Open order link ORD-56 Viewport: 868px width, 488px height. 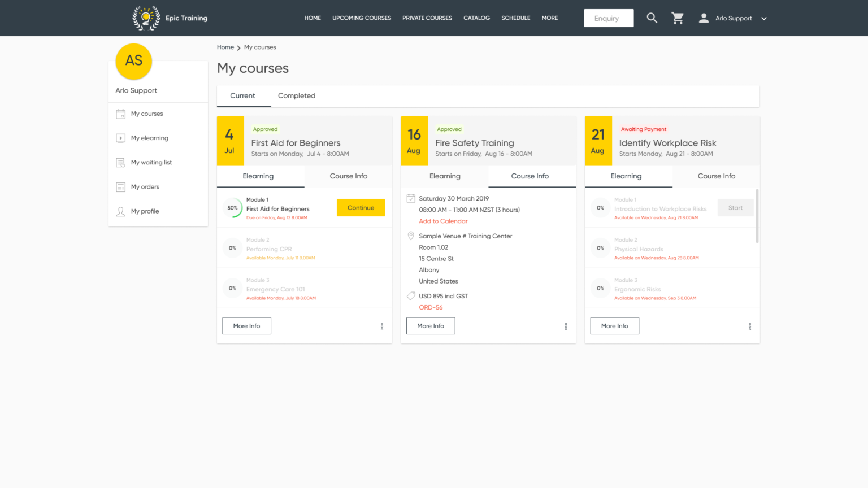click(x=431, y=307)
